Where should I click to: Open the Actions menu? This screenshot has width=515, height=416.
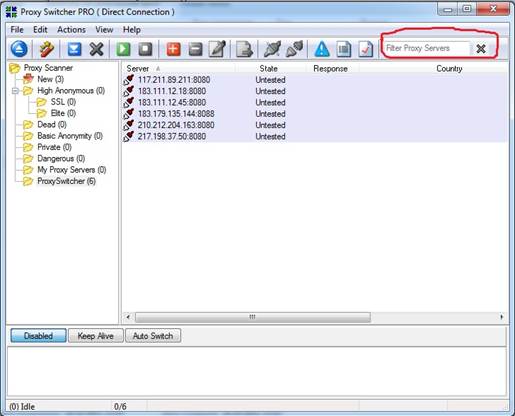[71, 30]
